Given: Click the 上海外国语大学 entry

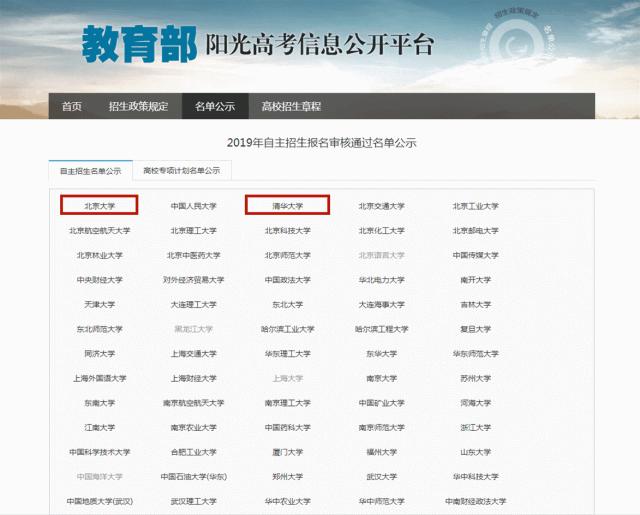Looking at the screenshot, I should pos(100,378).
